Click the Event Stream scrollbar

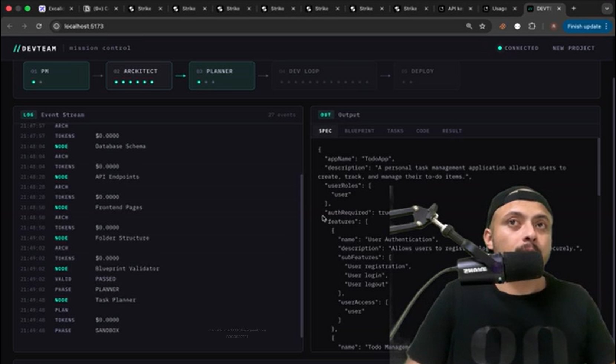(301, 256)
